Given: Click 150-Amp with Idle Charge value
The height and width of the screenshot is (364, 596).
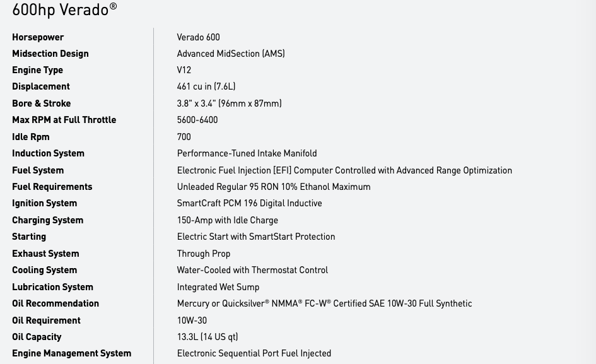Looking at the screenshot, I should click(x=228, y=220).
